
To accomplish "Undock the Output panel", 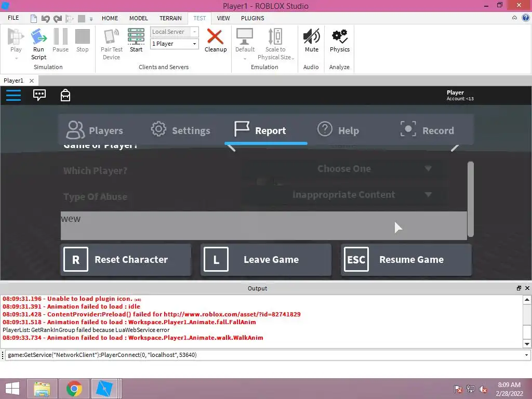I will tap(519, 288).
